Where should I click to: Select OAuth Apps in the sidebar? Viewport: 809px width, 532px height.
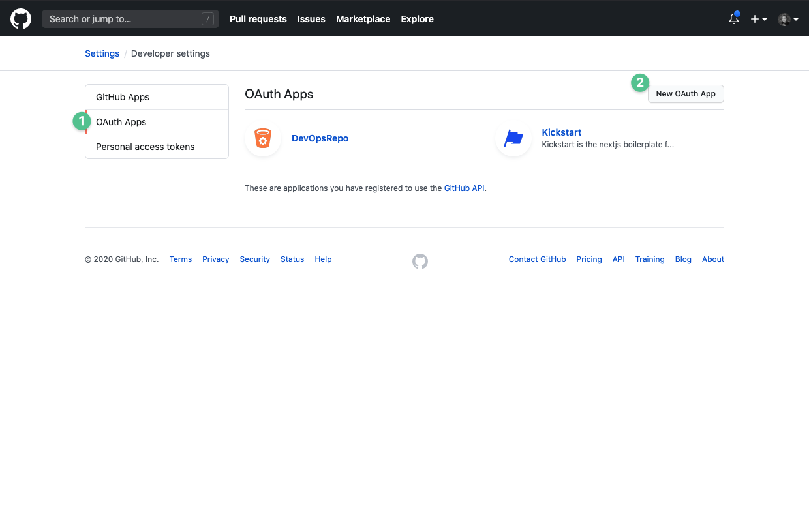point(157,122)
